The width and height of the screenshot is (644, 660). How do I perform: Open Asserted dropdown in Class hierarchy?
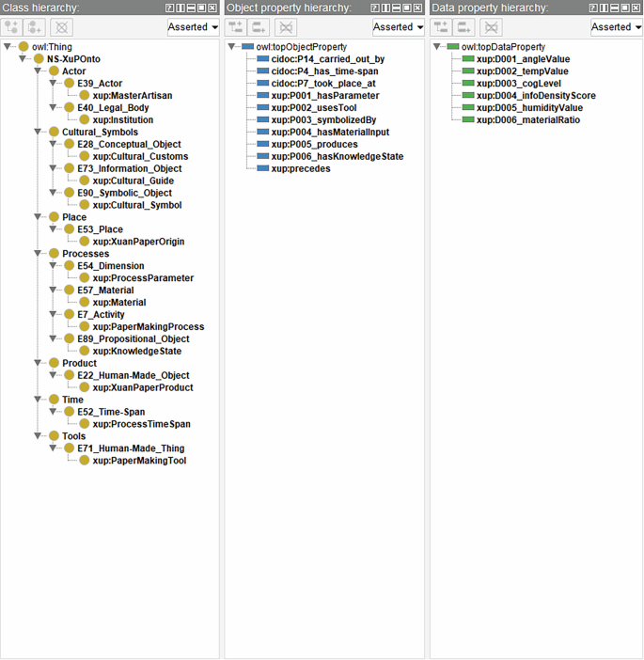pyautogui.click(x=193, y=27)
